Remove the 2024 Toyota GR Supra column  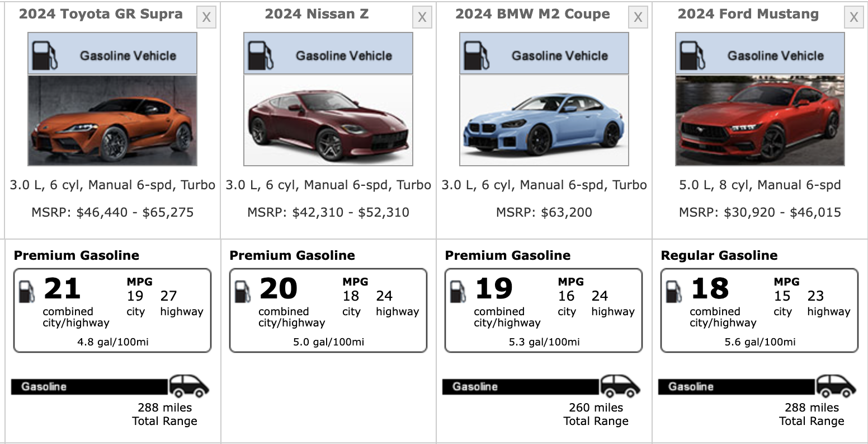click(x=206, y=17)
